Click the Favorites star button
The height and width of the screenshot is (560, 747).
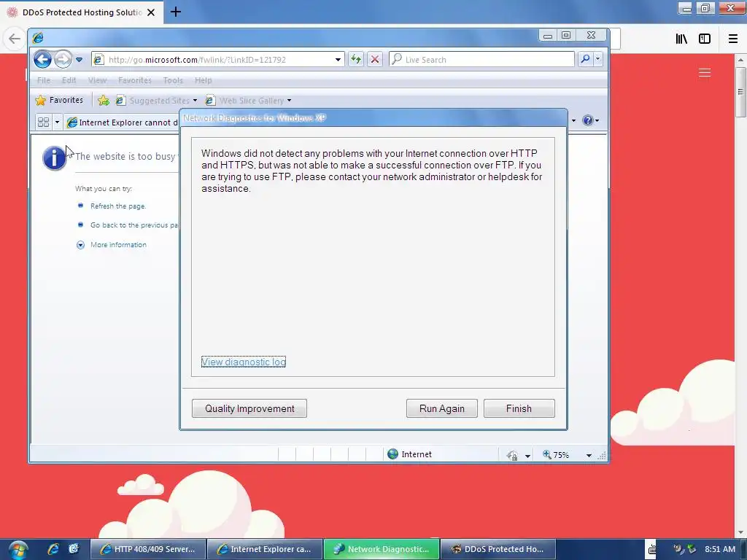59,100
